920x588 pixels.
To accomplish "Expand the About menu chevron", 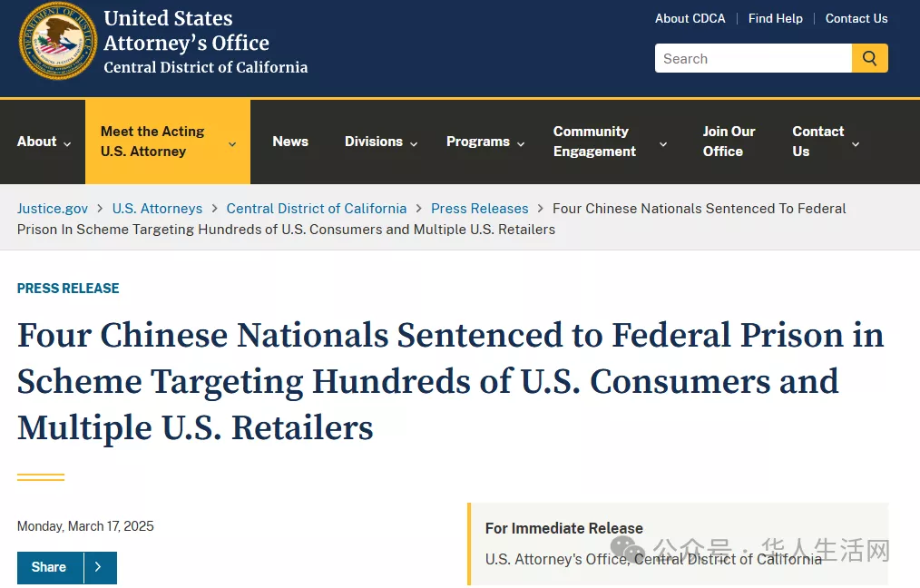I will coord(67,143).
